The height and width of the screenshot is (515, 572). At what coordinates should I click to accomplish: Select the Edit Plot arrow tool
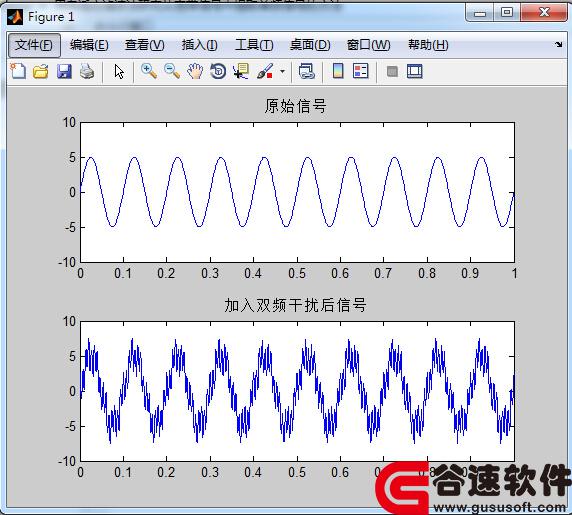119,71
